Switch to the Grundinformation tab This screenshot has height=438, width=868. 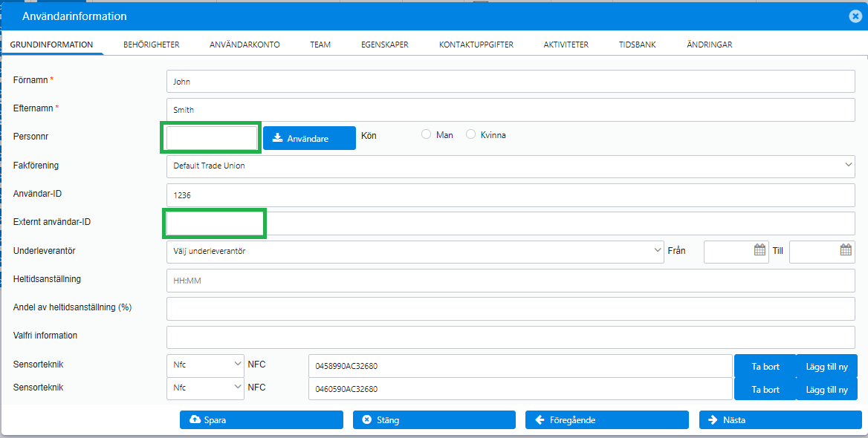click(51, 45)
